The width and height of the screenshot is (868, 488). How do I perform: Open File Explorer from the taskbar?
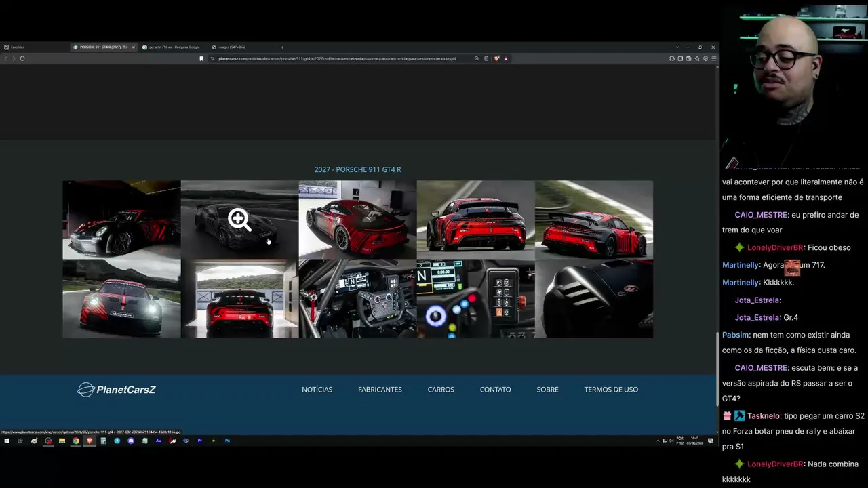tap(62, 441)
